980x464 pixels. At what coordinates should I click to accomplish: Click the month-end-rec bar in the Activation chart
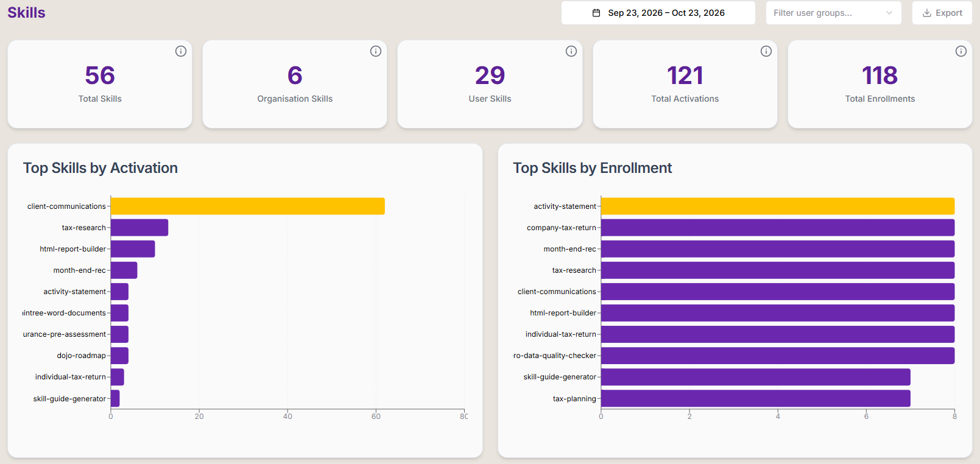tap(124, 270)
